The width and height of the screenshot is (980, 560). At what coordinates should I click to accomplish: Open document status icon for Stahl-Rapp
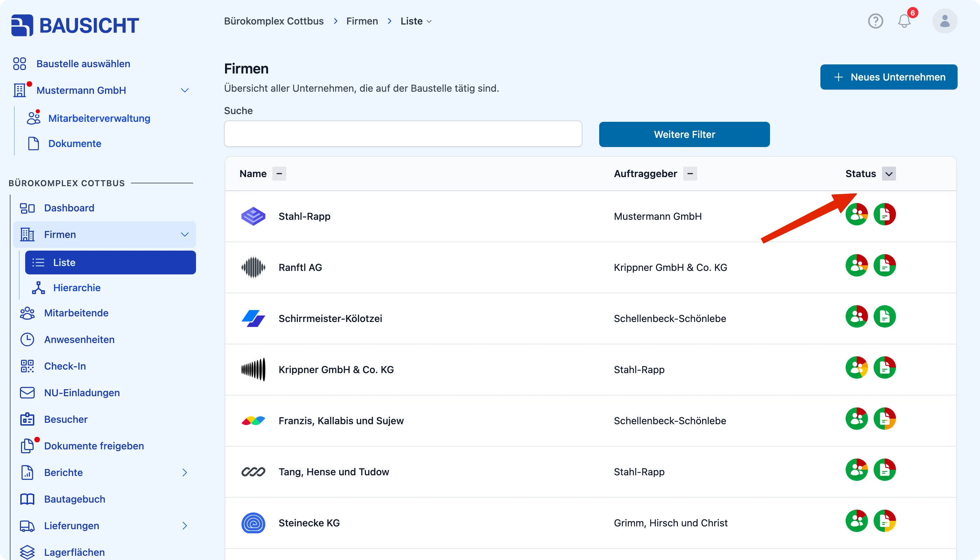(884, 214)
